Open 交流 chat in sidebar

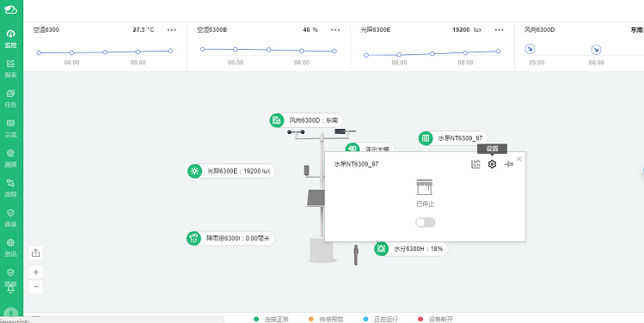(10, 129)
